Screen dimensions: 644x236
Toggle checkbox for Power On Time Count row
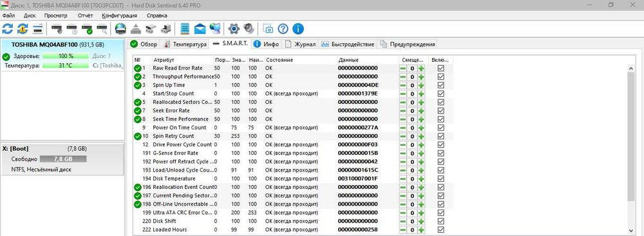point(440,128)
